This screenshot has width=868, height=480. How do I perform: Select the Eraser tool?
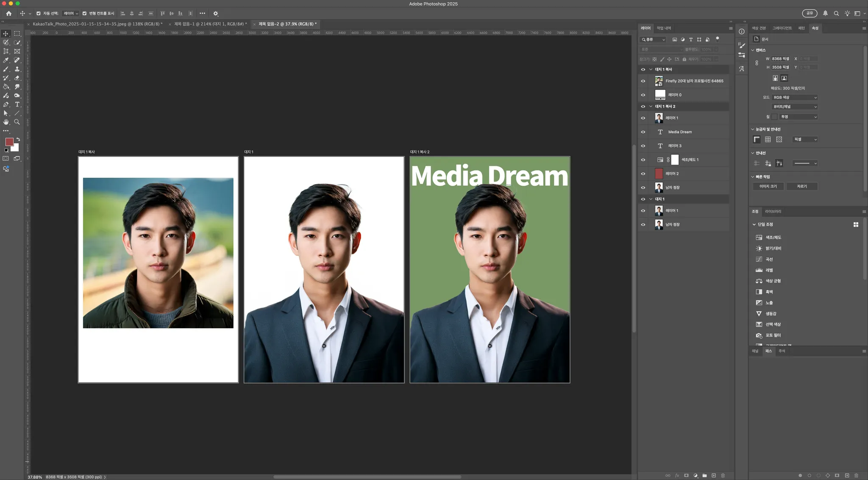pyautogui.click(x=17, y=78)
